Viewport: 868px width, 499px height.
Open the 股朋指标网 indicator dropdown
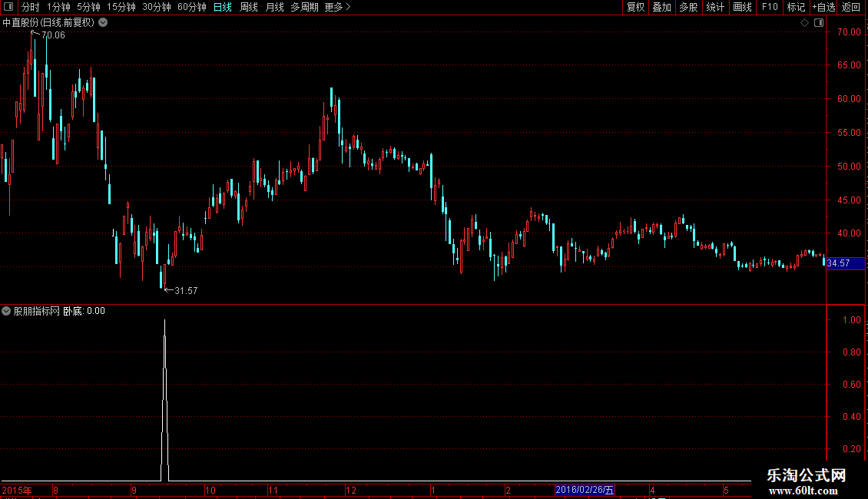[6, 311]
